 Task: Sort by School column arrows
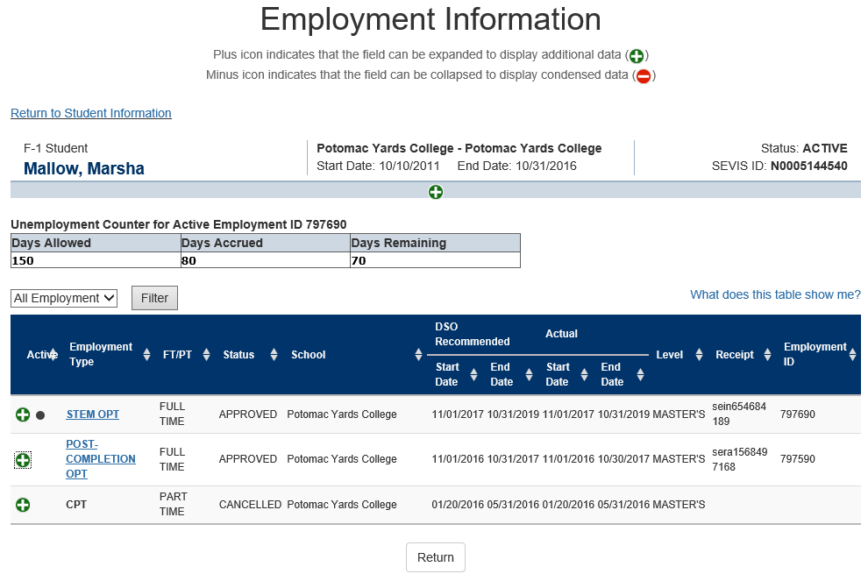click(418, 355)
